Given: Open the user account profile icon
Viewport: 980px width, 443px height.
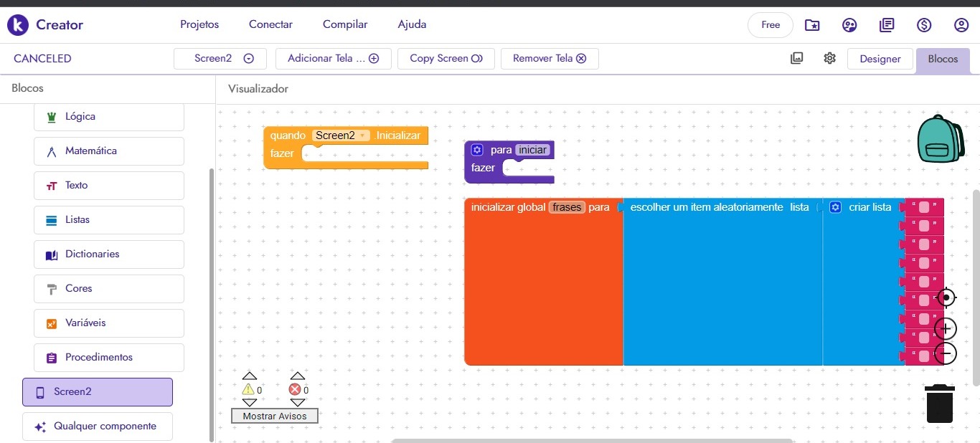Looking at the screenshot, I should tap(961, 25).
